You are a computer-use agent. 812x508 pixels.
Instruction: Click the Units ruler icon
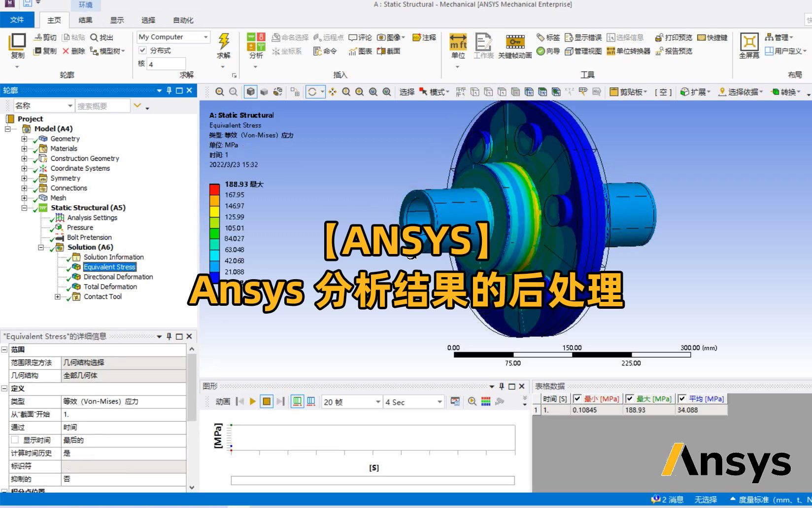click(458, 41)
